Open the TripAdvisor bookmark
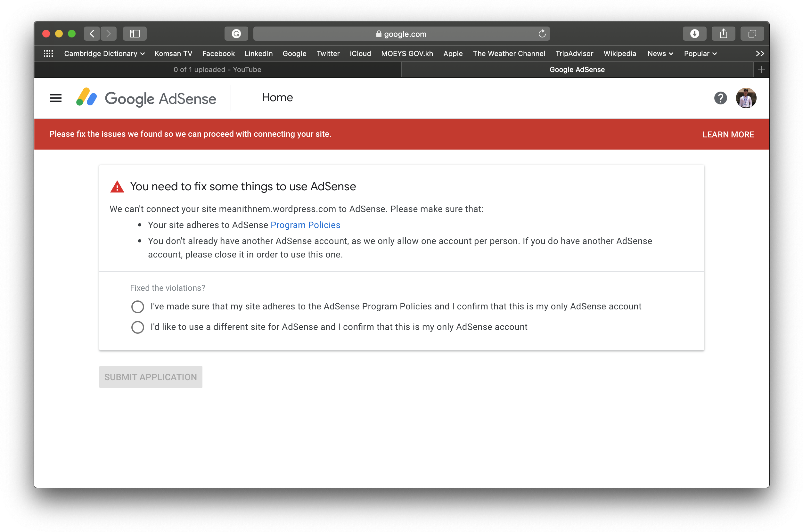The height and width of the screenshot is (532, 803). [574, 53]
